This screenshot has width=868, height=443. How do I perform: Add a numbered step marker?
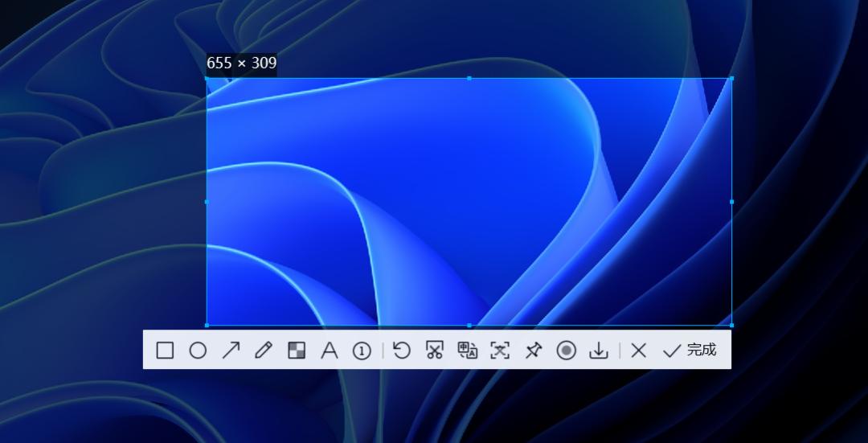click(x=362, y=351)
